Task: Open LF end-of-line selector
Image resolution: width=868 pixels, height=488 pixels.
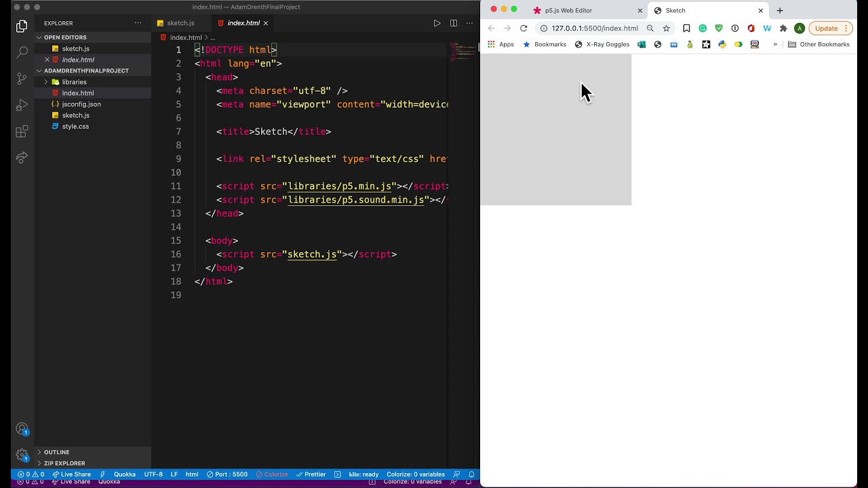Action: click(174, 474)
